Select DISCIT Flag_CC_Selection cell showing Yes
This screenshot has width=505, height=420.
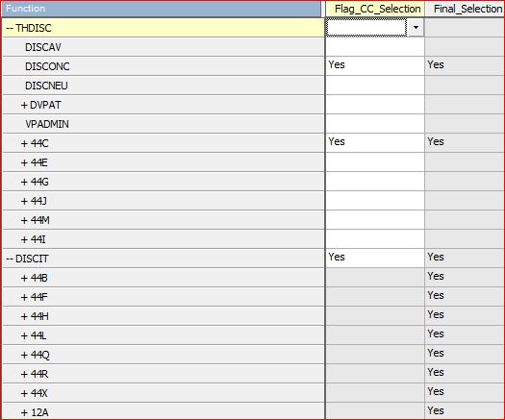point(375,259)
